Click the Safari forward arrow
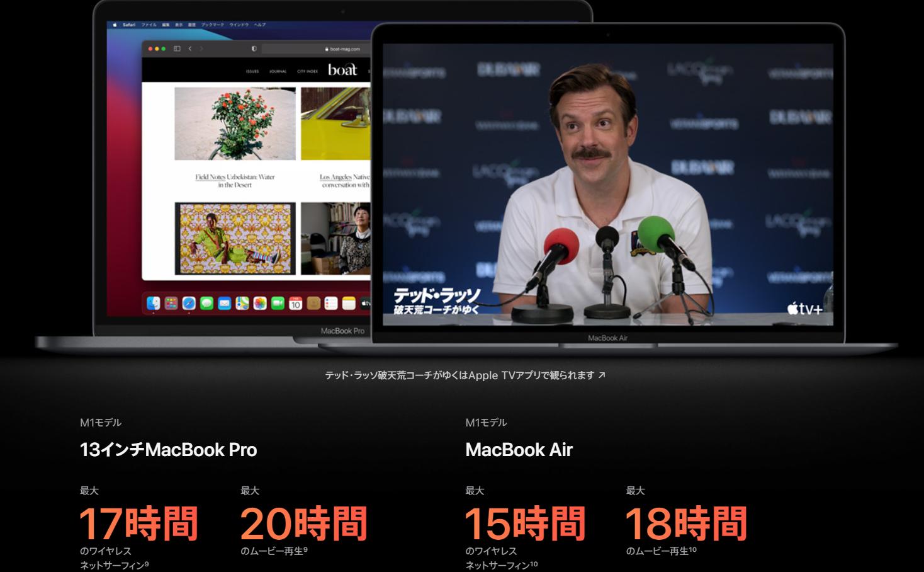The height and width of the screenshot is (572, 924). click(x=201, y=49)
